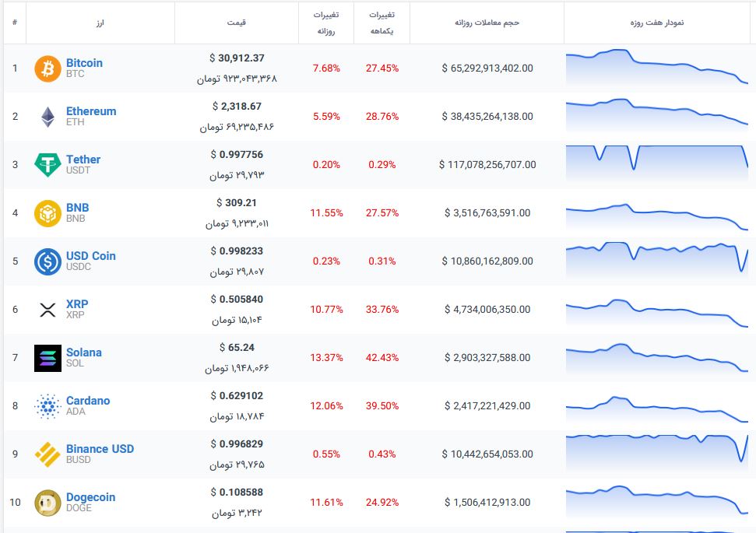The image size is (756, 533).
Task: Sort by the تغییرات یکماهه column header
Action: tap(382, 23)
